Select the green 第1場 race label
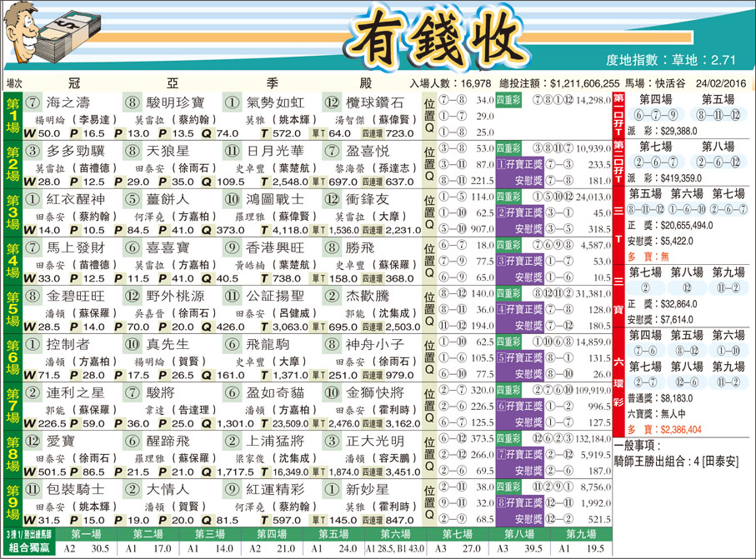This screenshot has width=756, height=559. tap(13, 116)
